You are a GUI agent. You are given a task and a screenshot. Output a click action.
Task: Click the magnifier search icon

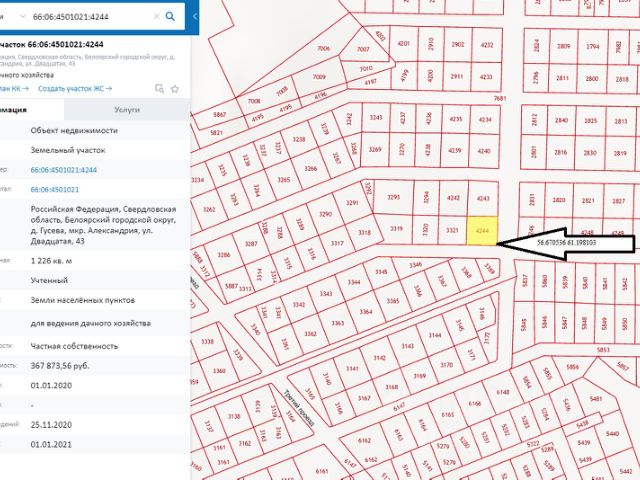point(171,16)
